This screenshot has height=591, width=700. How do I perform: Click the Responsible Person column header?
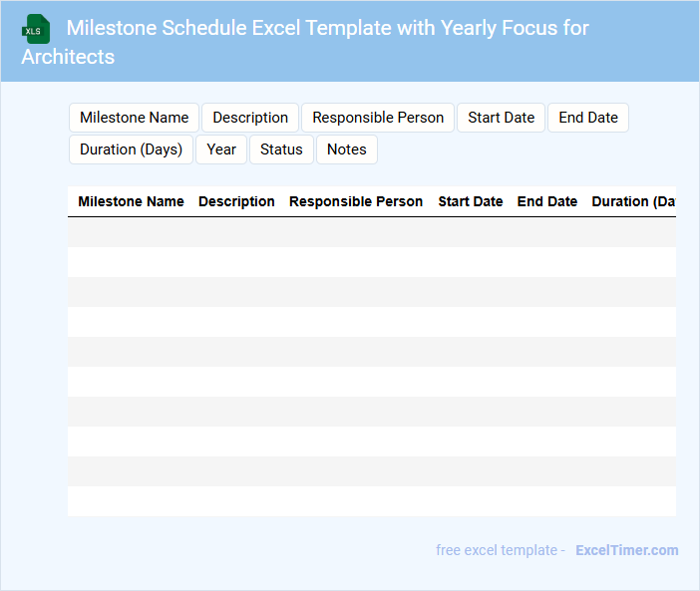(356, 201)
